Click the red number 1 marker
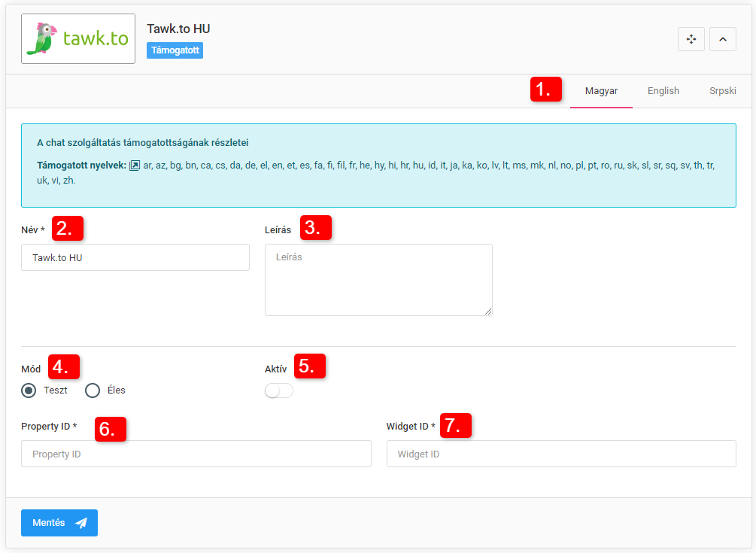Viewport: 756px width, 553px height. click(546, 90)
